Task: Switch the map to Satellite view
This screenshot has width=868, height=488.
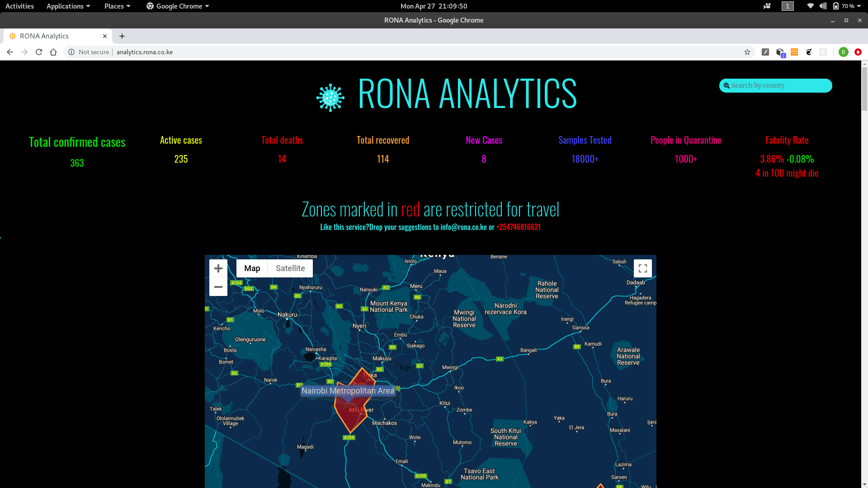Action: [290, 268]
